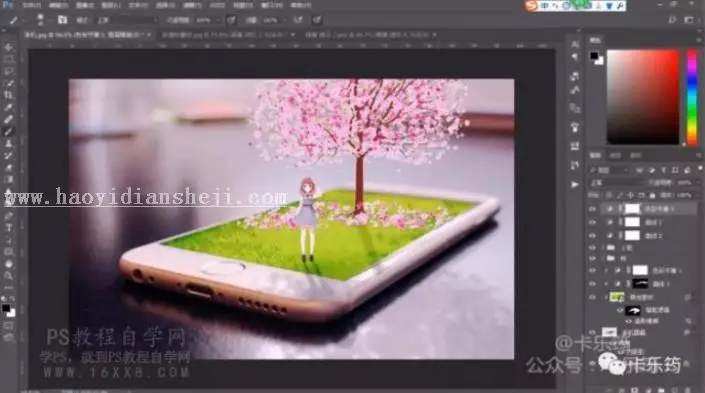Click the rainbow hue slider strip

click(692, 97)
